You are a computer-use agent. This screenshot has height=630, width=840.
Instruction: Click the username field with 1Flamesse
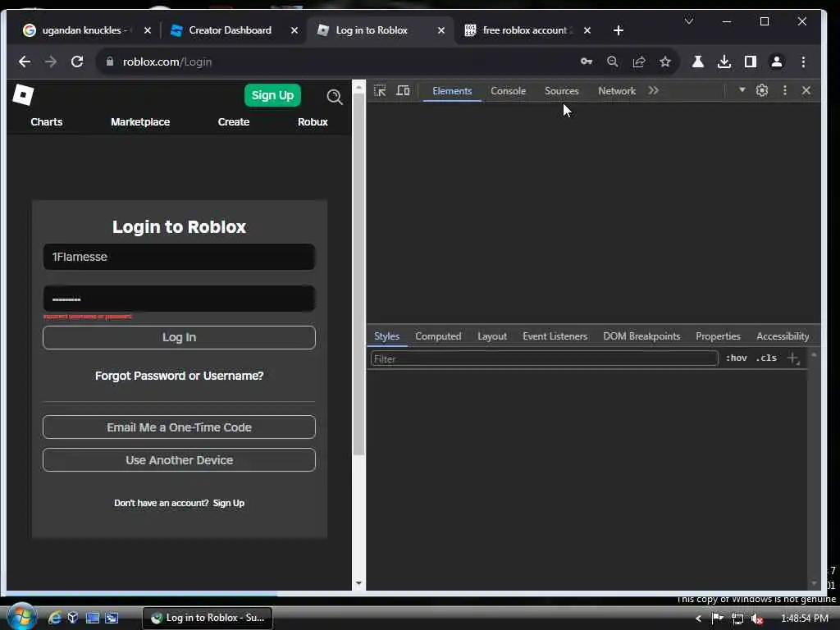179,257
